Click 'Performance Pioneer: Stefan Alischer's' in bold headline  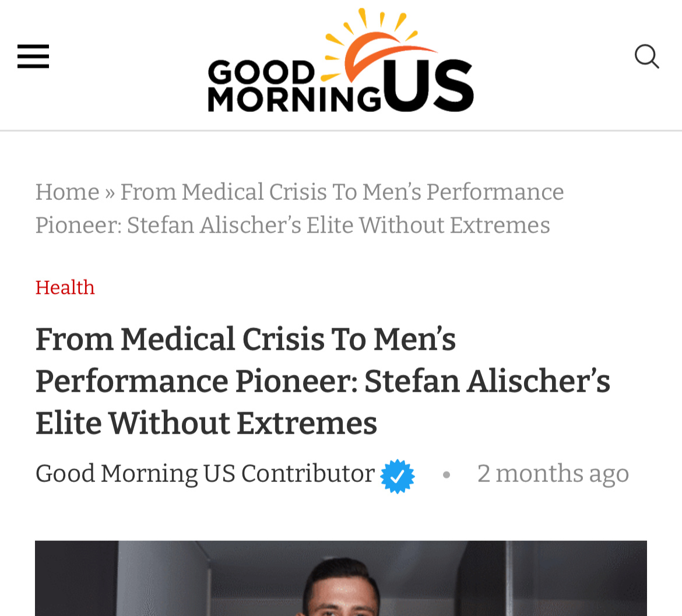click(x=322, y=381)
